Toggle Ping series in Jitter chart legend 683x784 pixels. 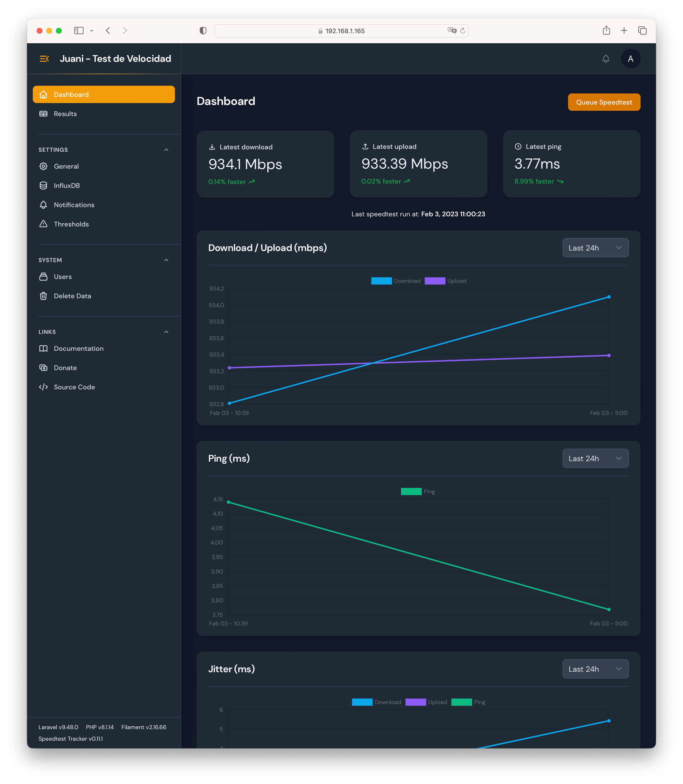pos(468,702)
